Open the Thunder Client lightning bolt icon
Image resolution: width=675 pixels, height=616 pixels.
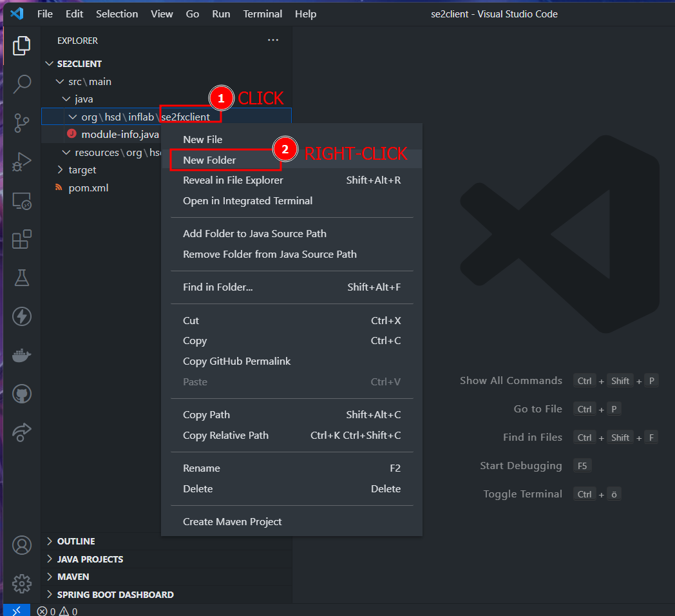tap(21, 316)
